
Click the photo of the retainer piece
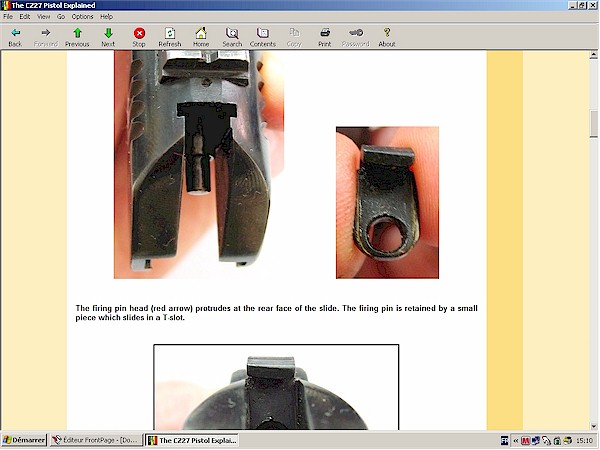[387, 202]
